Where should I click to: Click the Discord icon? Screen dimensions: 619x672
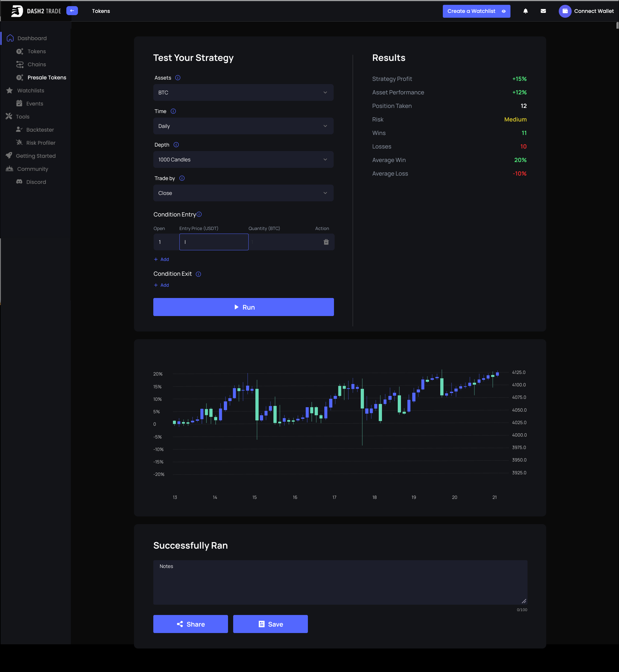coord(19,182)
